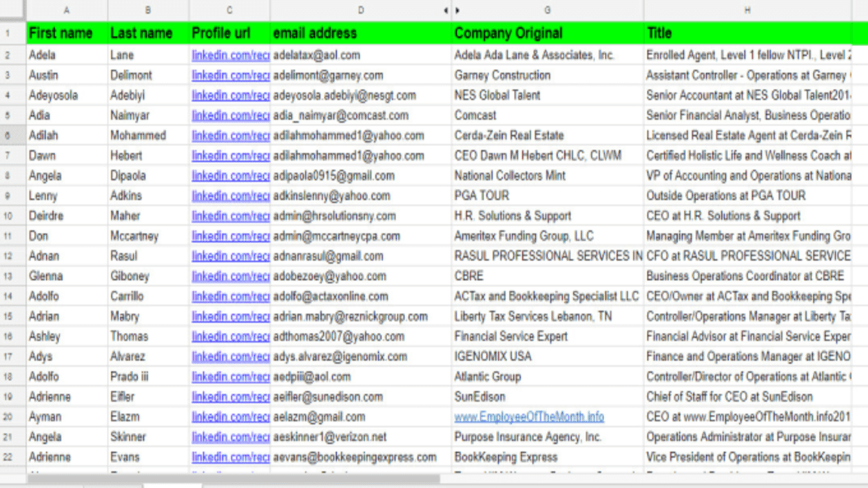Select column C header
Viewport: 868px width, 488px height.
(x=229, y=10)
